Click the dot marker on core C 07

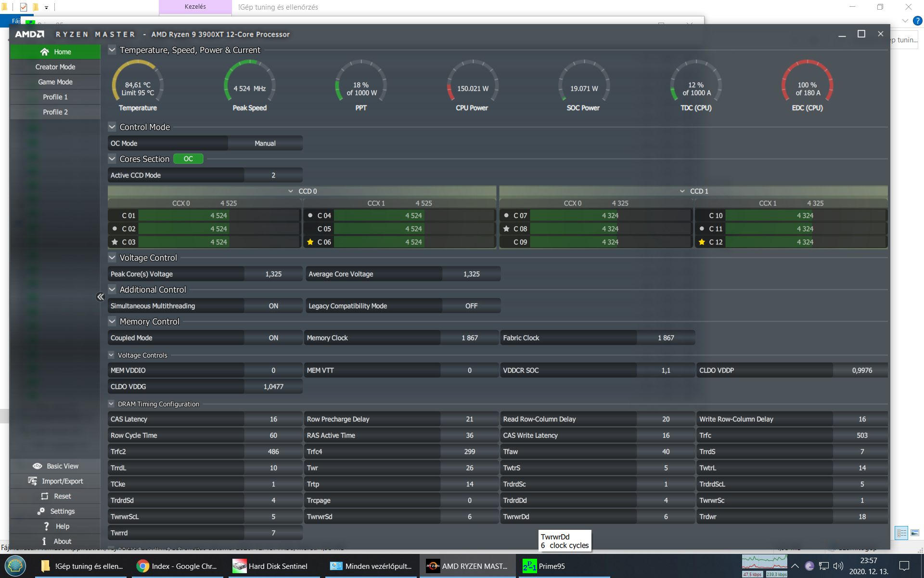(x=506, y=215)
